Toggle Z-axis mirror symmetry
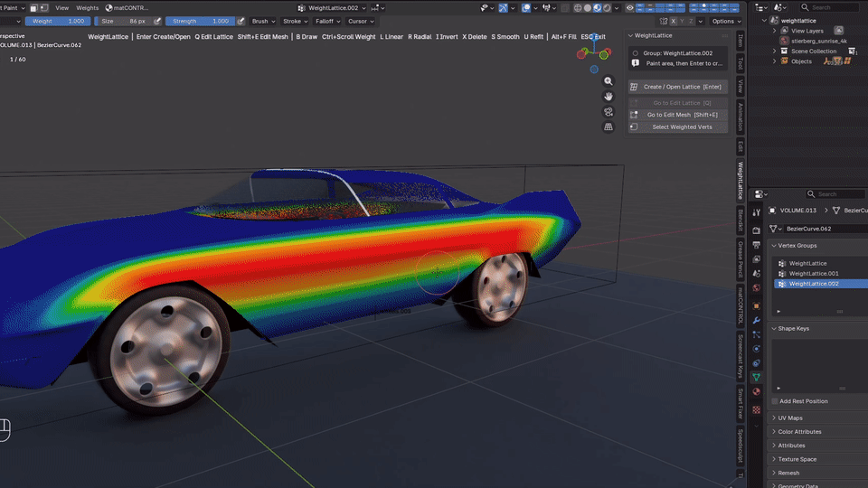The image size is (868, 488). click(691, 21)
